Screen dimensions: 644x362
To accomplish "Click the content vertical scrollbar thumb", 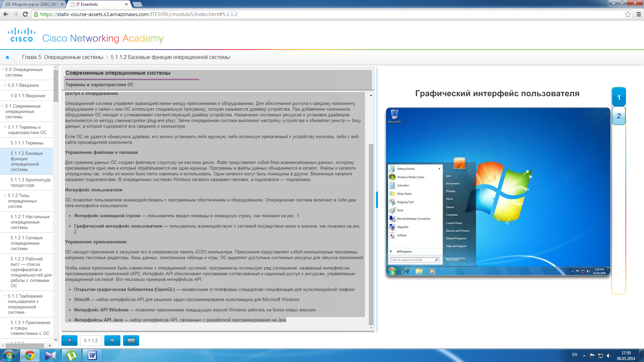I will pyautogui.click(x=371, y=235).
